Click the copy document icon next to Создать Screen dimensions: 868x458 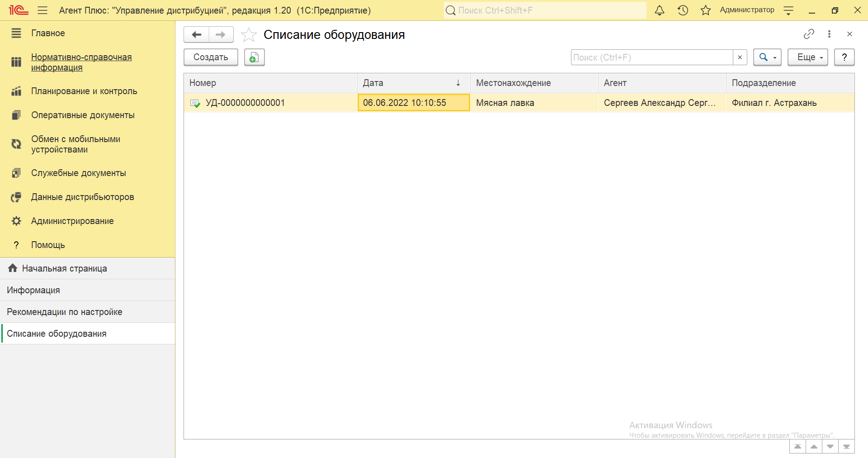(254, 57)
